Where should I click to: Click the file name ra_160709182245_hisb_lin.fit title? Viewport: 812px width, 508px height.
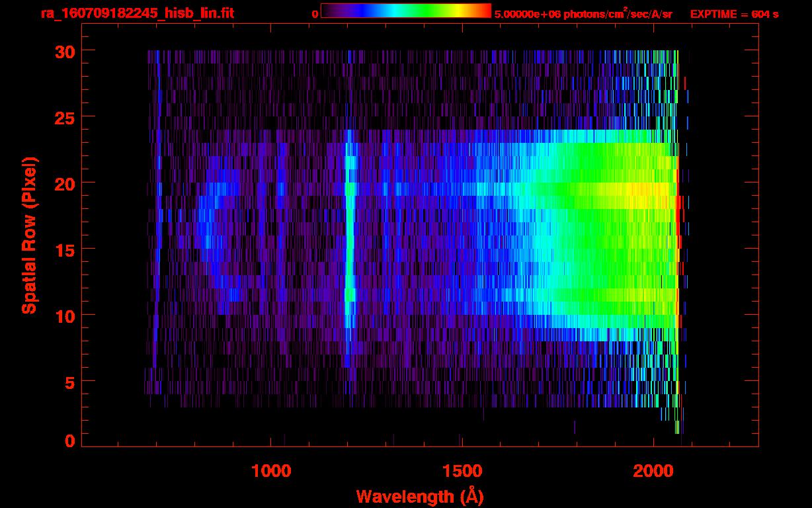coord(137,13)
